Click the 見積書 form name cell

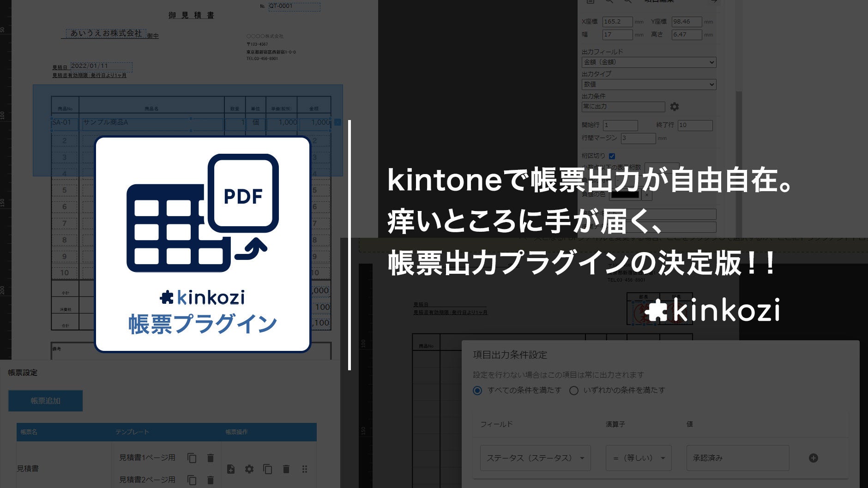pos(28,469)
